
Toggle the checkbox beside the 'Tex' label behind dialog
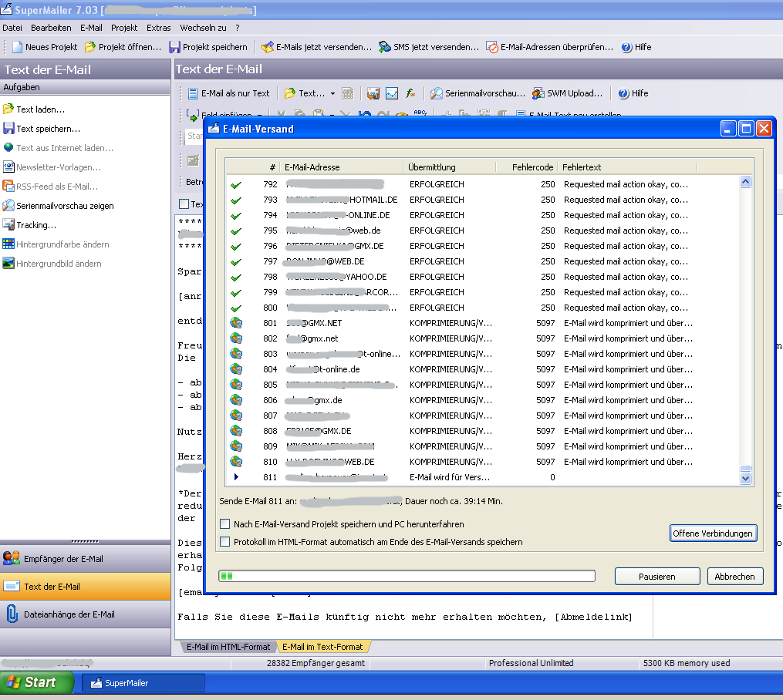click(x=184, y=204)
